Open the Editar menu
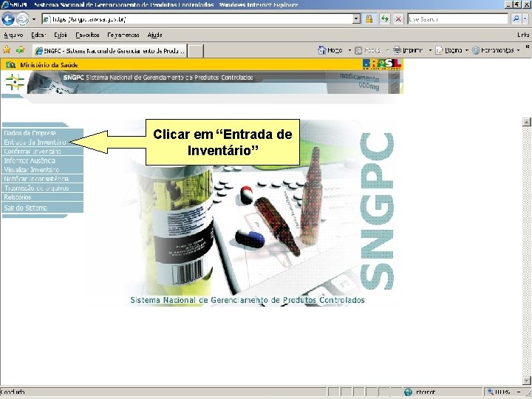 point(38,35)
